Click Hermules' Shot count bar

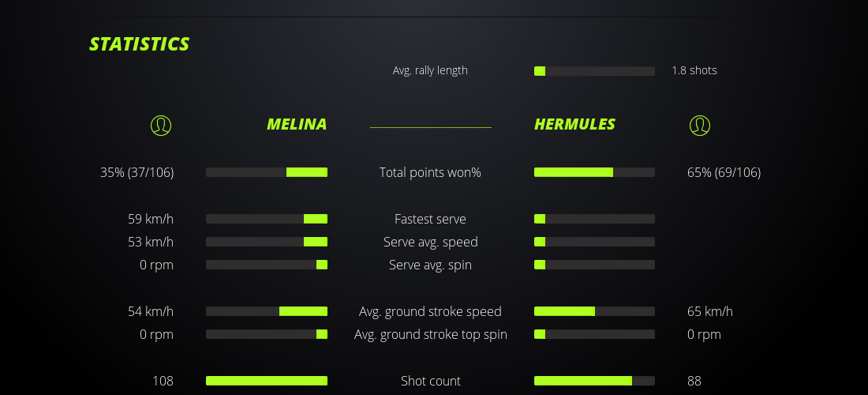point(594,381)
